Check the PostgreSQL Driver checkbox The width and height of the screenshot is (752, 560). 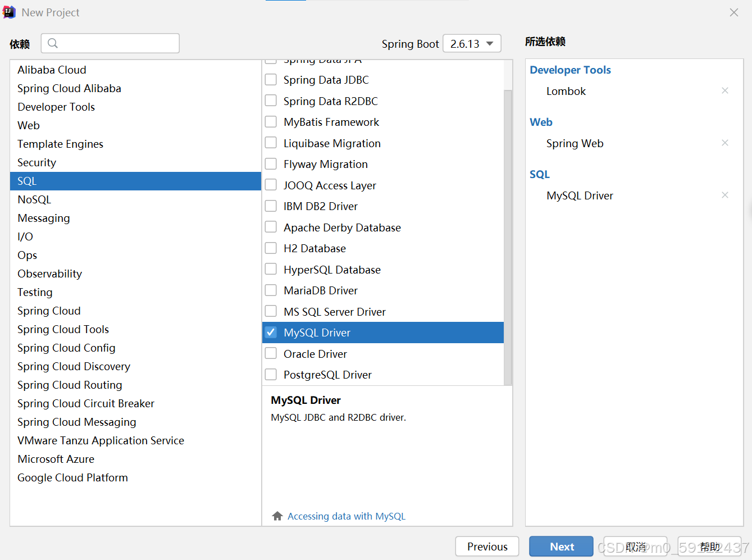[x=271, y=374]
